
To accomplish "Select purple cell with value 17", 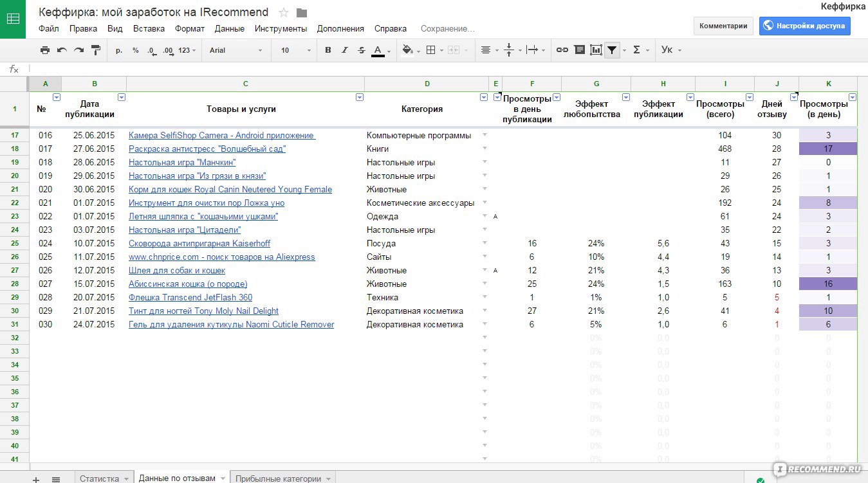I will point(828,149).
